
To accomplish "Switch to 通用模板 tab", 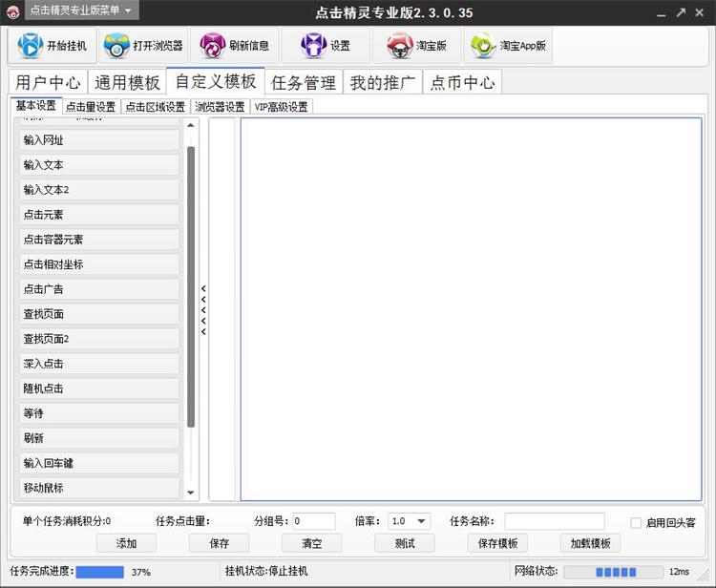I will (x=127, y=82).
